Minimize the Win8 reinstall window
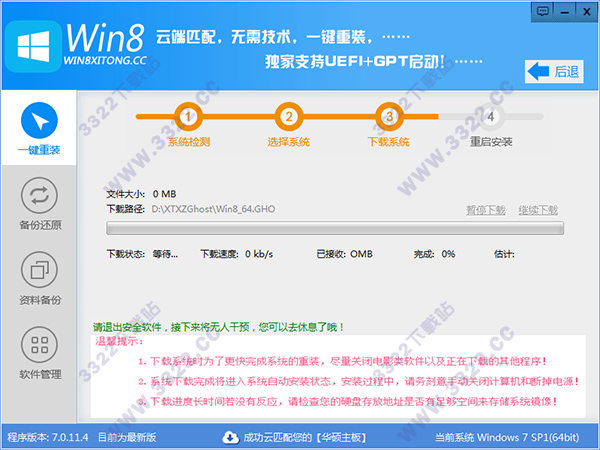Screen dimensions: 600x450 (x=564, y=11)
